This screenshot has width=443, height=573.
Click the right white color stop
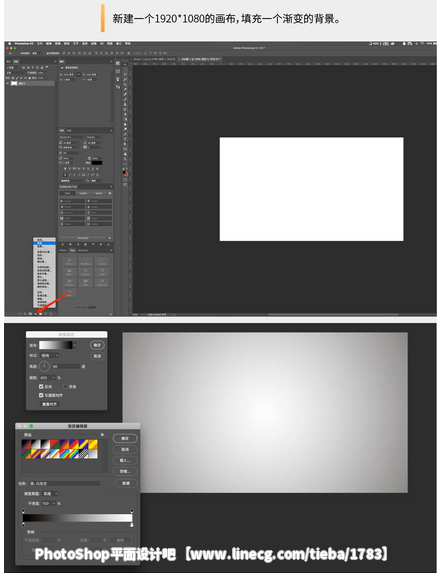click(x=132, y=525)
